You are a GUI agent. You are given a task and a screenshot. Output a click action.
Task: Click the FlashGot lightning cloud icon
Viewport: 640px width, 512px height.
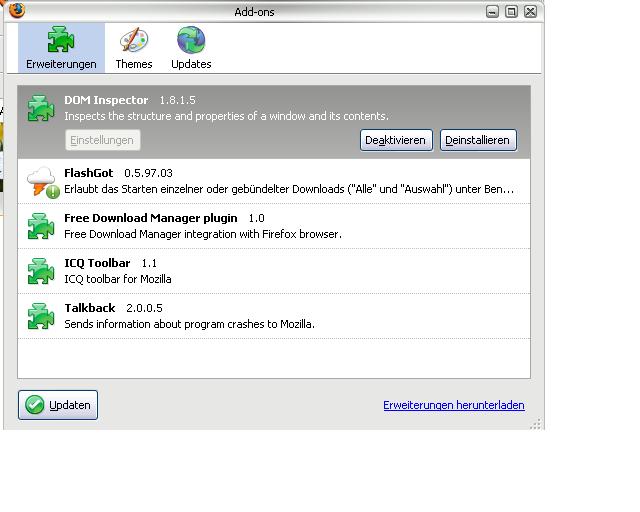pos(41,181)
